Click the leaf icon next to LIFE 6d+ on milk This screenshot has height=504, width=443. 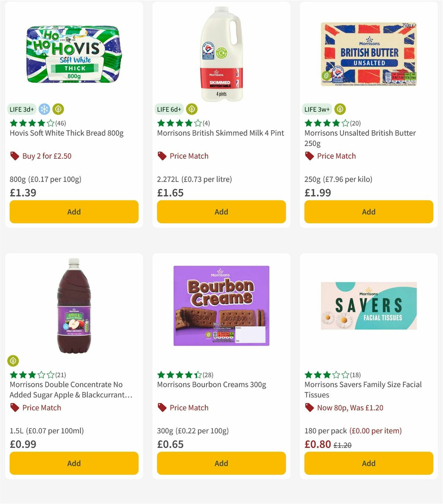(191, 109)
